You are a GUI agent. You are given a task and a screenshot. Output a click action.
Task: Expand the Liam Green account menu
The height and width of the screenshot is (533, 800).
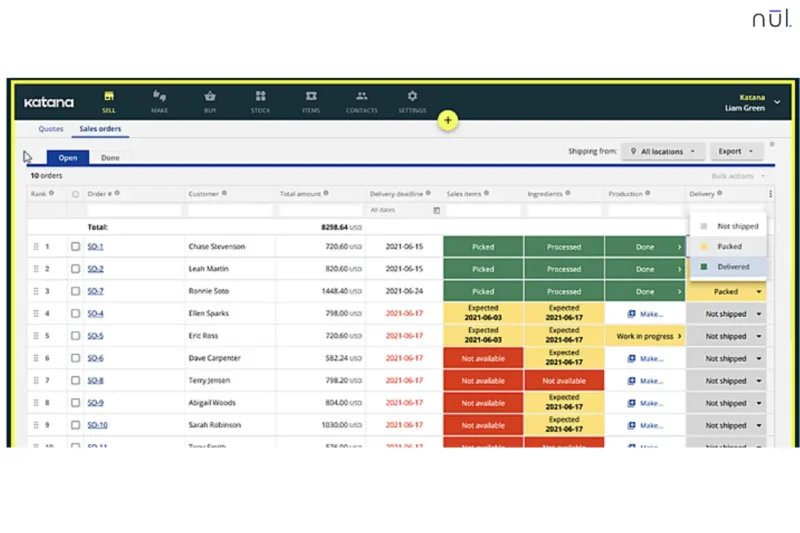[x=777, y=102]
